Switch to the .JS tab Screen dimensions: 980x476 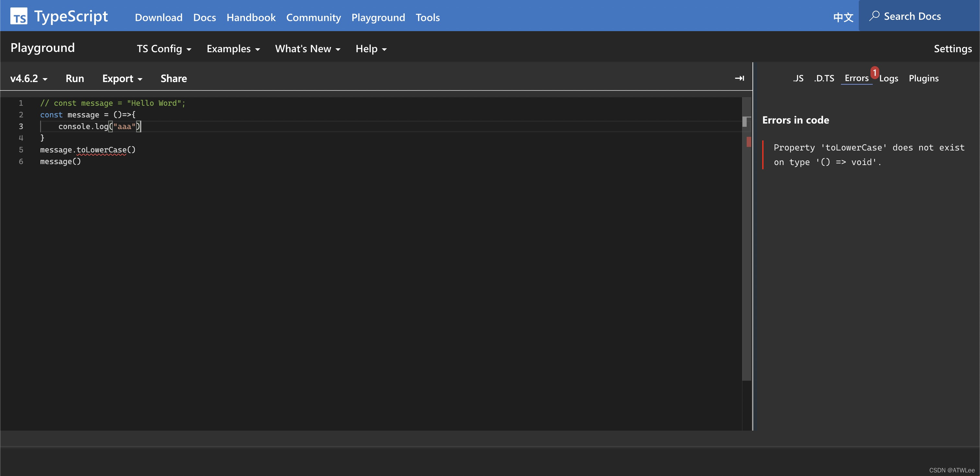(798, 78)
